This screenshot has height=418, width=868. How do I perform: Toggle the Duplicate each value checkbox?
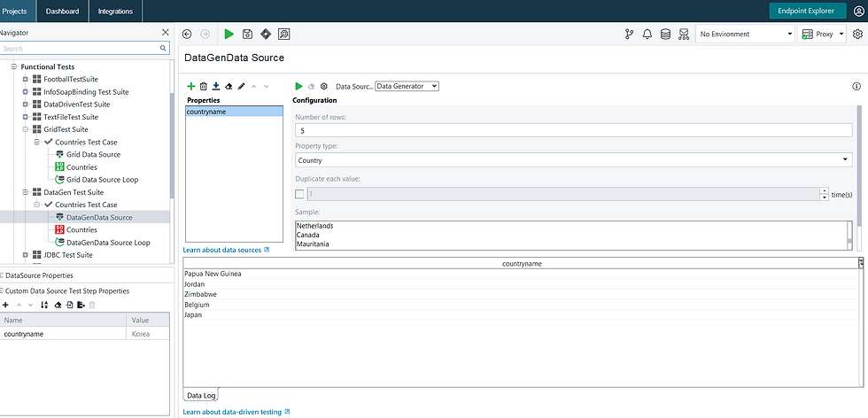[x=299, y=194]
